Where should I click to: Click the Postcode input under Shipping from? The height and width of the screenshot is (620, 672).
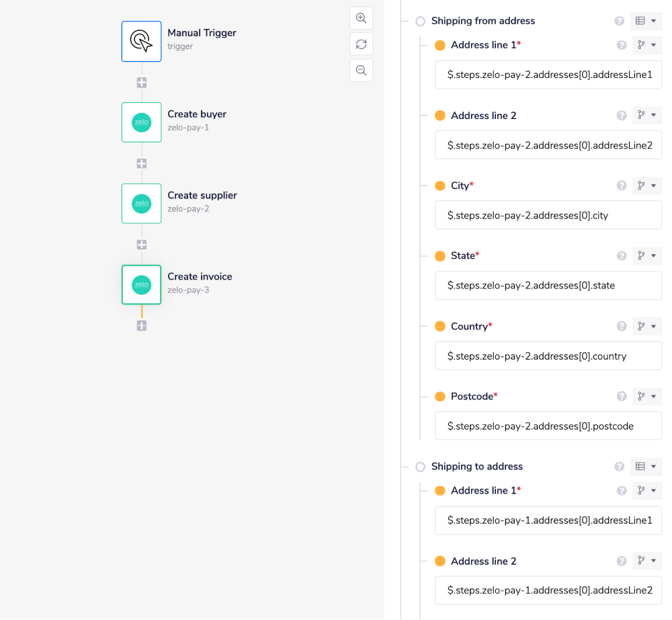pos(548,426)
